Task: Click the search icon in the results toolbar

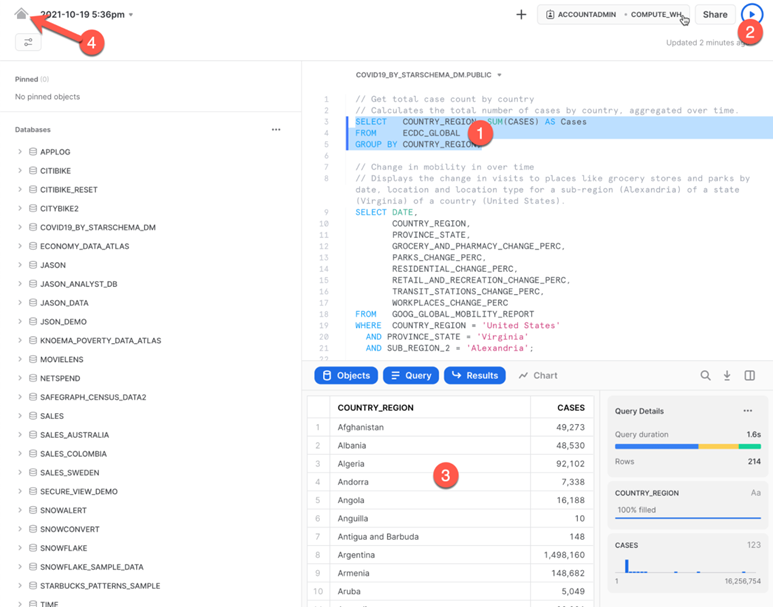Action: 705,376
